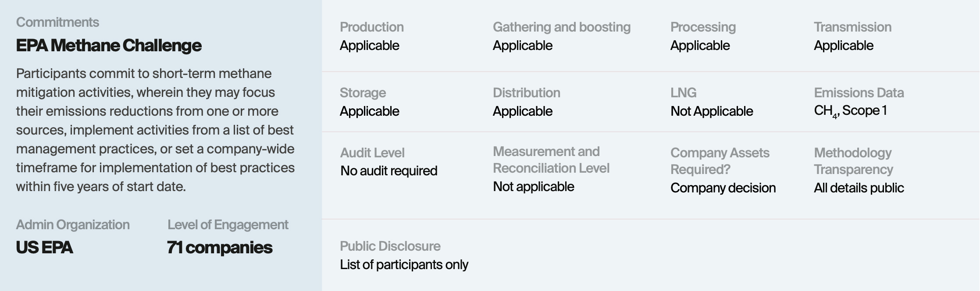Select the Storage Applicable field

370,102
